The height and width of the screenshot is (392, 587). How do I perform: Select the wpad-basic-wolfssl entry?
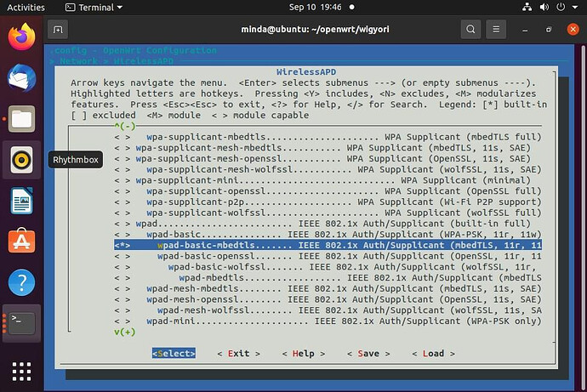pyautogui.click(x=328, y=268)
